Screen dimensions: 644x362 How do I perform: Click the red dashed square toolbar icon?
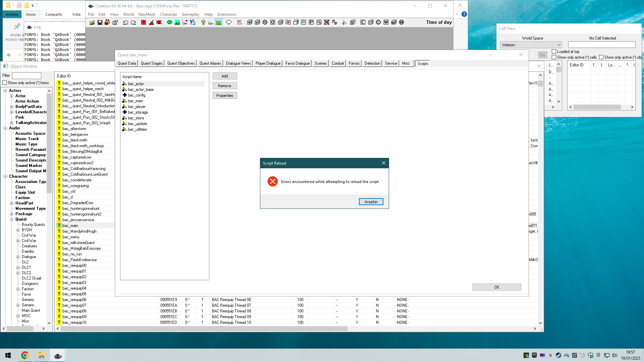144,22
